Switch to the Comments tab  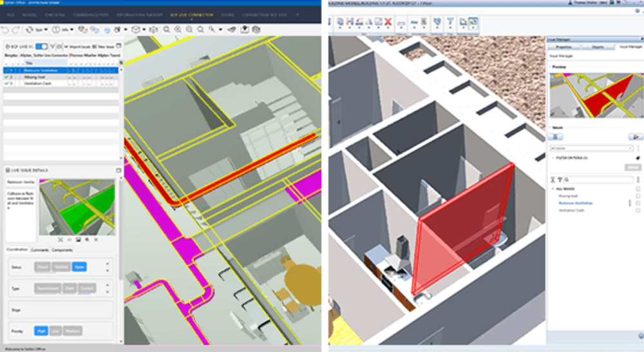click(40, 249)
